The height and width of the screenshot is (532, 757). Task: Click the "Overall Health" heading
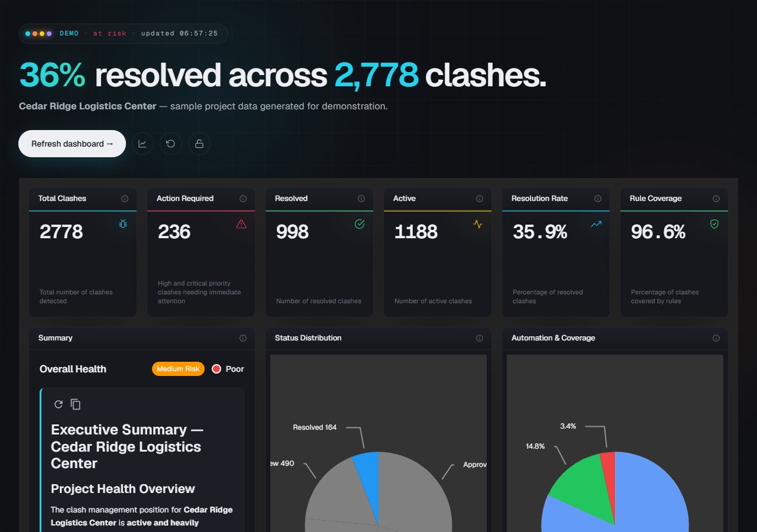coord(73,369)
